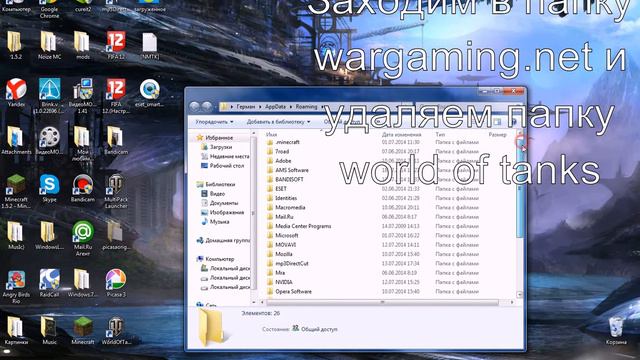Select the eset_smart... desktop icon
Screen dimensions: 640x360
click(x=149, y=93)
